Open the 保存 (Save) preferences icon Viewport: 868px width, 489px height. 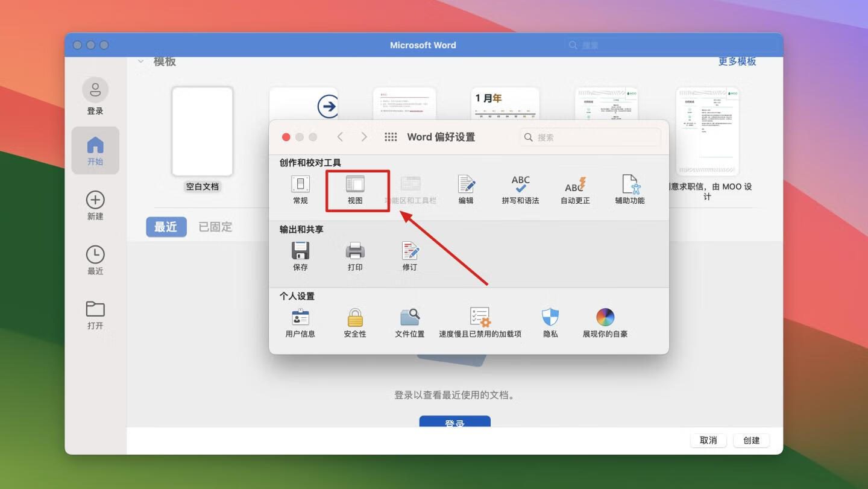[300, 251]
